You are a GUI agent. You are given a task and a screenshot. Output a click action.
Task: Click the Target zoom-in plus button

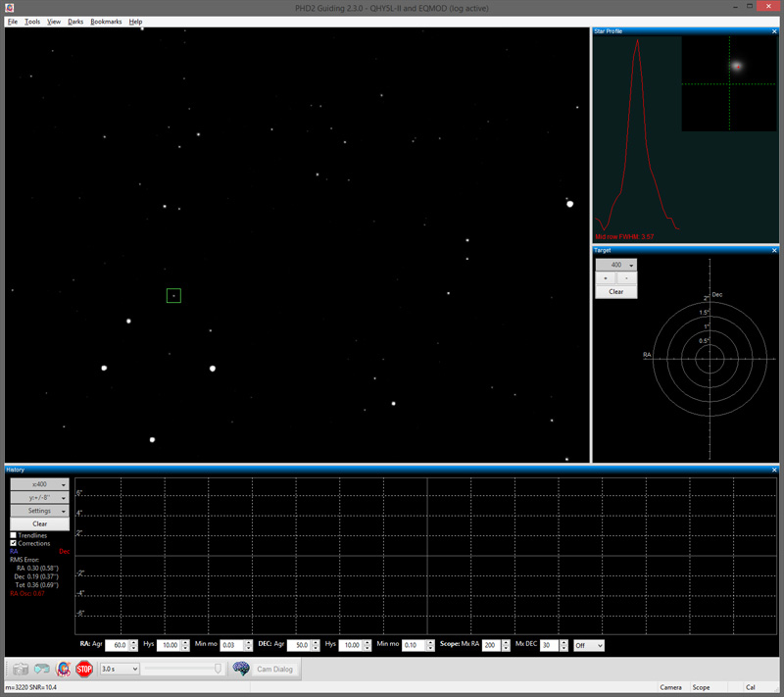606,278
